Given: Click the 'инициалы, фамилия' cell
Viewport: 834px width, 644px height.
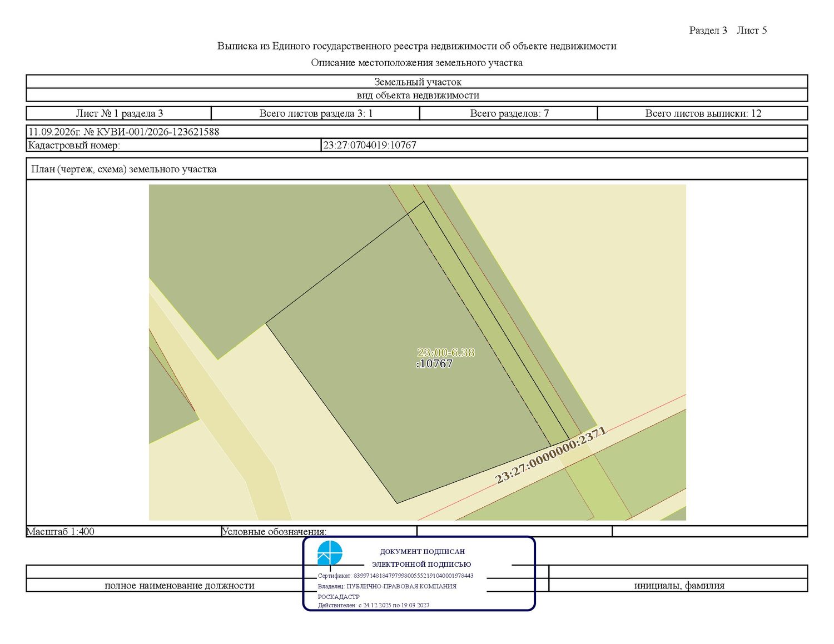Looking at the screenshot, I should tap(679, 585).
